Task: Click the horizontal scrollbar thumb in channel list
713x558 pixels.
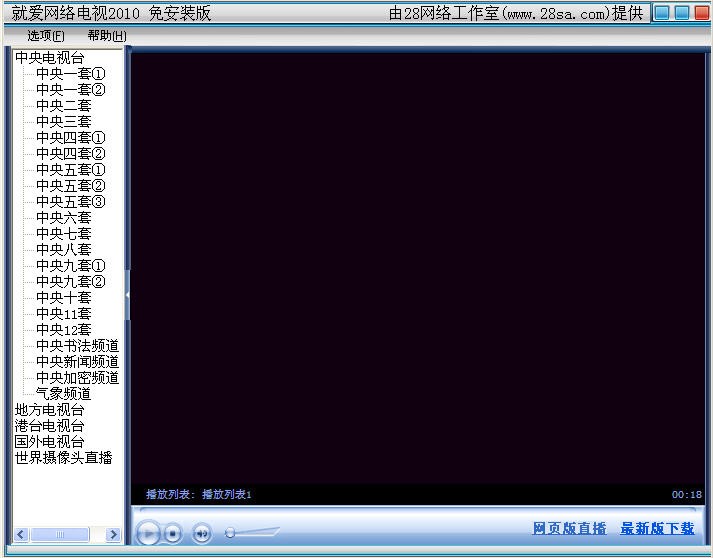Action: pos(60,534)
